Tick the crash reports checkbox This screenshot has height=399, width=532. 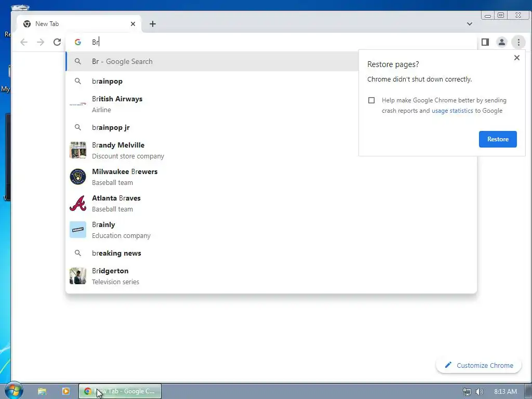[371, 100]
